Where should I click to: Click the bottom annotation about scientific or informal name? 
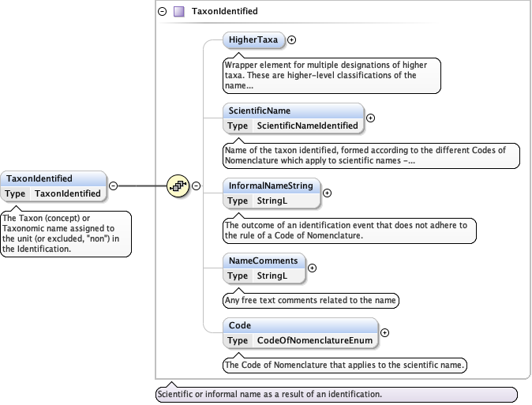pos(335,394)
